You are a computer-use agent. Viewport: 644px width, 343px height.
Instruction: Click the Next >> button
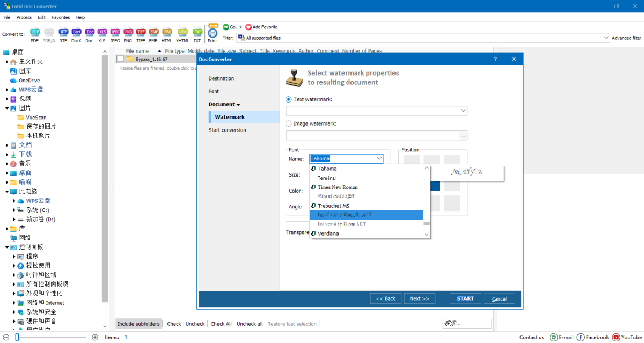point(419,298)
